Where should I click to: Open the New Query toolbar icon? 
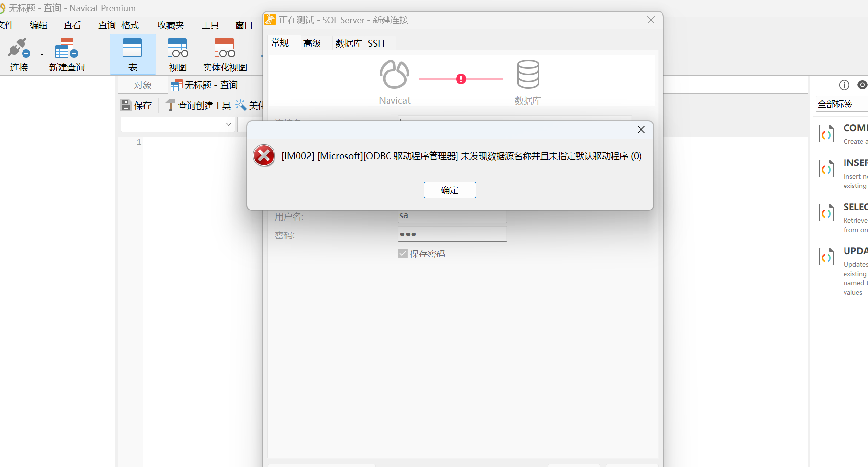(x=67, y=48)
